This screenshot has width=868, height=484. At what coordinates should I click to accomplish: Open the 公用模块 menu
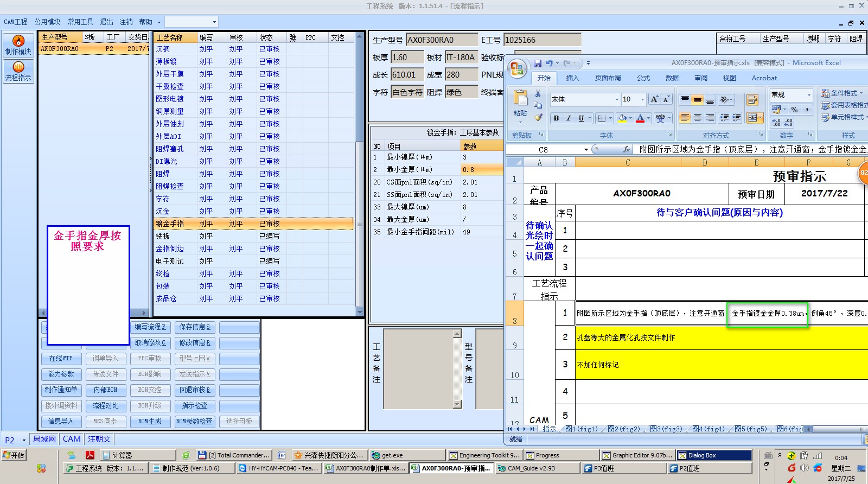(x=48, y=22)
